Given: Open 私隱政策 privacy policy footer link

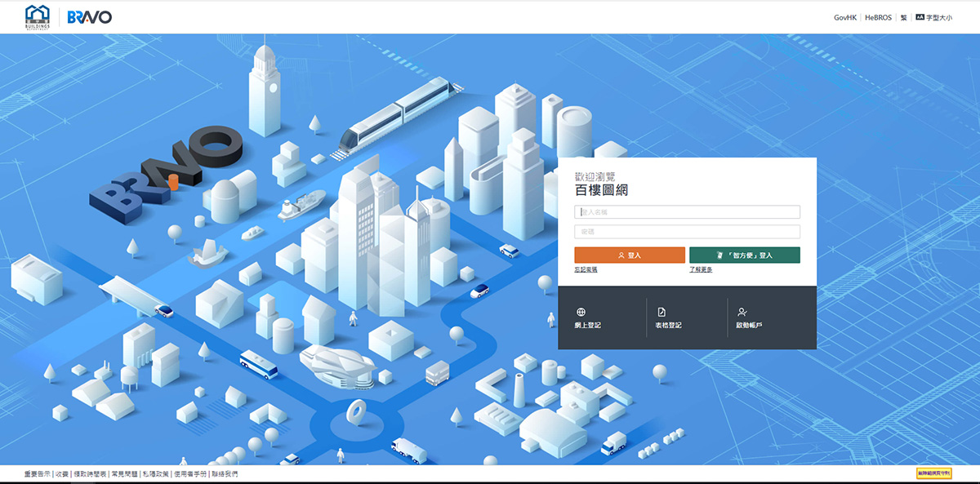Looking at the screenshot, I should click(x=155, y=473).
